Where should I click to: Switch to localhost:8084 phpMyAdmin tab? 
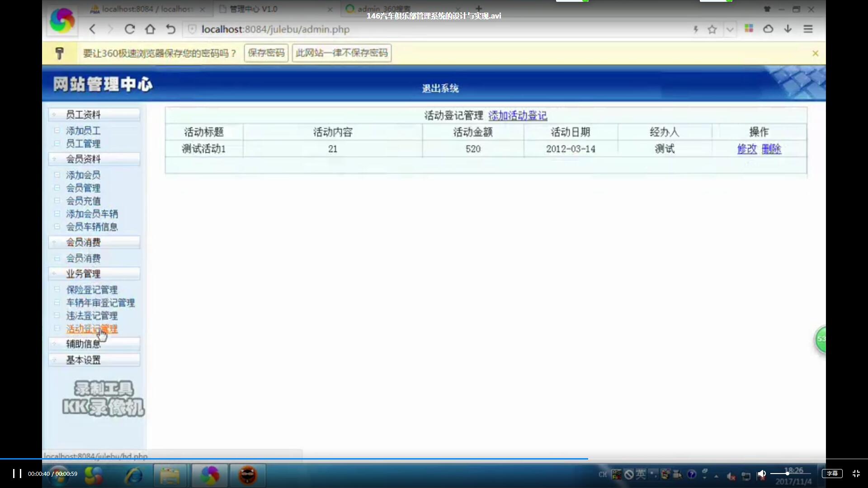pyautogui.click(x=147, y=9)
